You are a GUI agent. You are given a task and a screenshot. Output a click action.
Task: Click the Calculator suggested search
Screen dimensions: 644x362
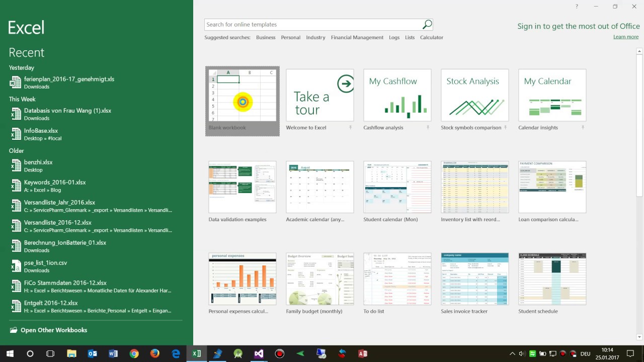point(432,38)
